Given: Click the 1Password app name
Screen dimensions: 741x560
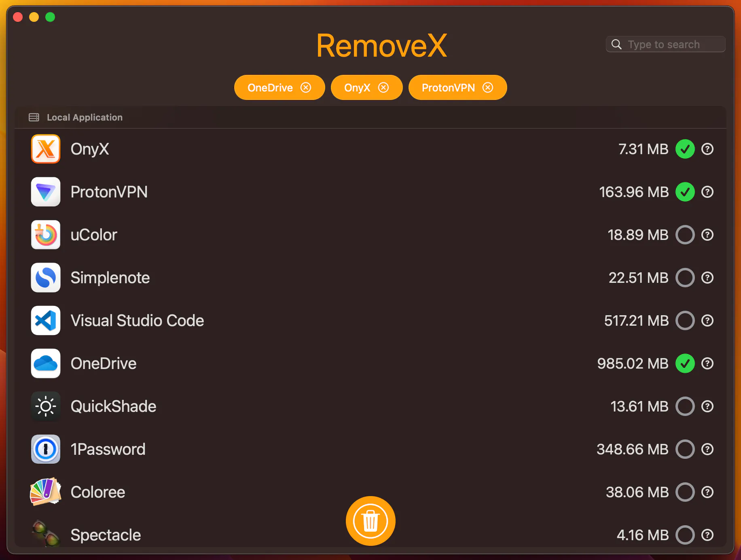Looking at the screenshot, I should 108,449.
